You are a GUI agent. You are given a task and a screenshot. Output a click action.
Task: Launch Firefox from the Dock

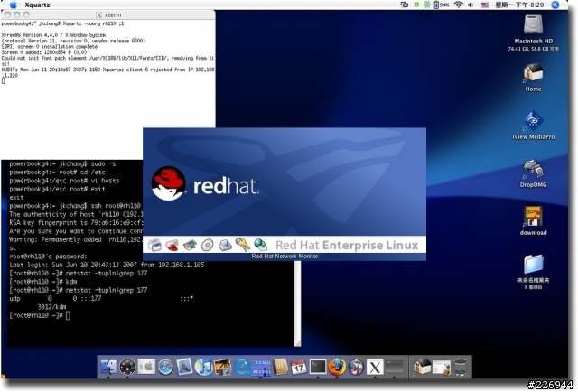[x=337, y=367]
